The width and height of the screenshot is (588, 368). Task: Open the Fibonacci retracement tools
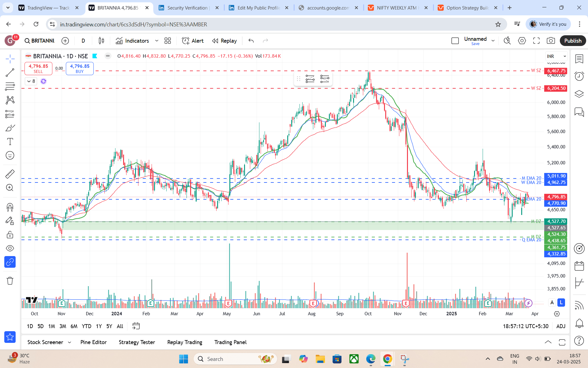10,86
